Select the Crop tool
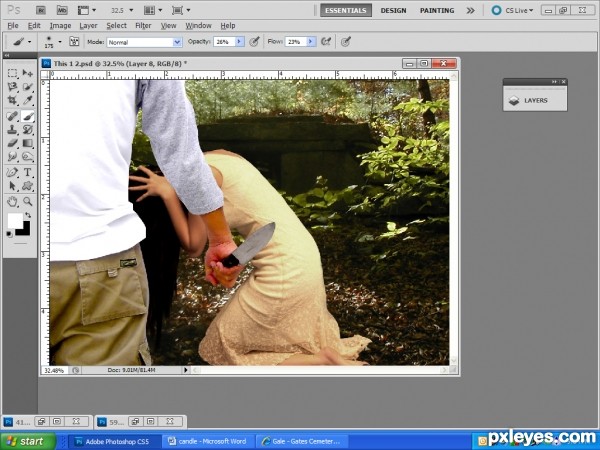The width and height of the screenshot is (600, 450). (13, 101)
